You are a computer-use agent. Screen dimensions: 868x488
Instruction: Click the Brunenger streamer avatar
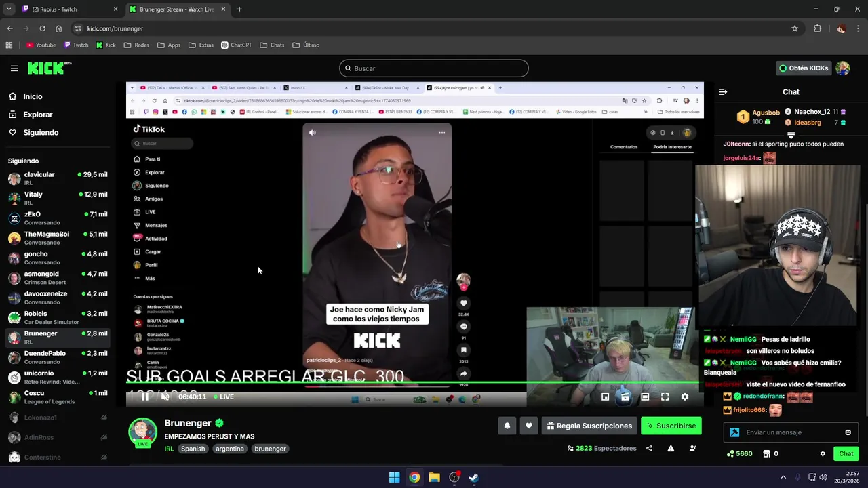(x=142, y=432)
